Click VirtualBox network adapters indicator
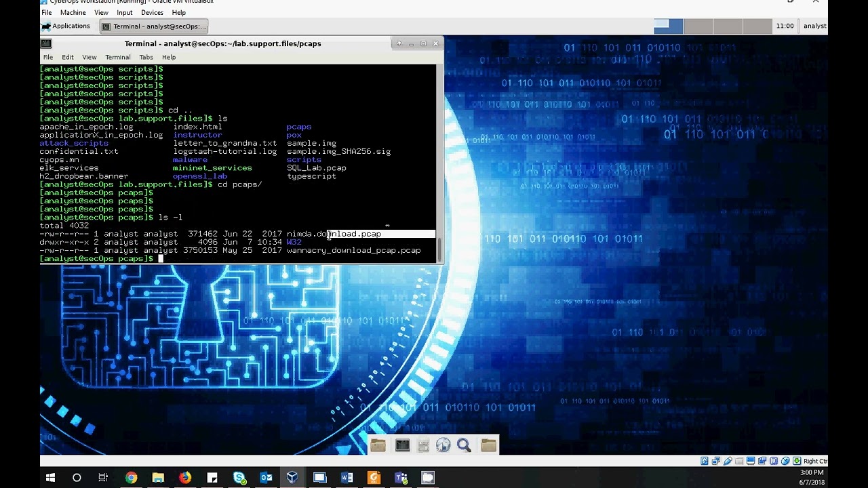Screen dimensions: 868x488 point(716,461)
